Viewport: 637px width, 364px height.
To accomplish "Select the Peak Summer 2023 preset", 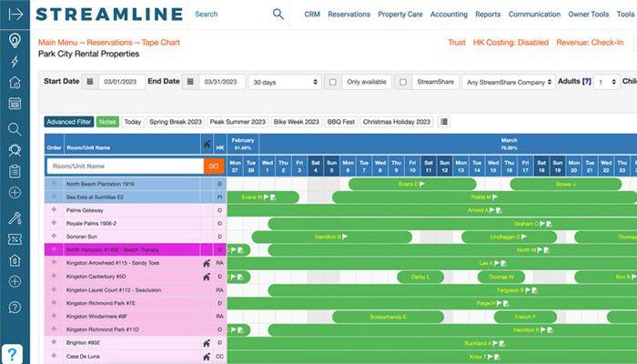I will click(x=238, y=122).
